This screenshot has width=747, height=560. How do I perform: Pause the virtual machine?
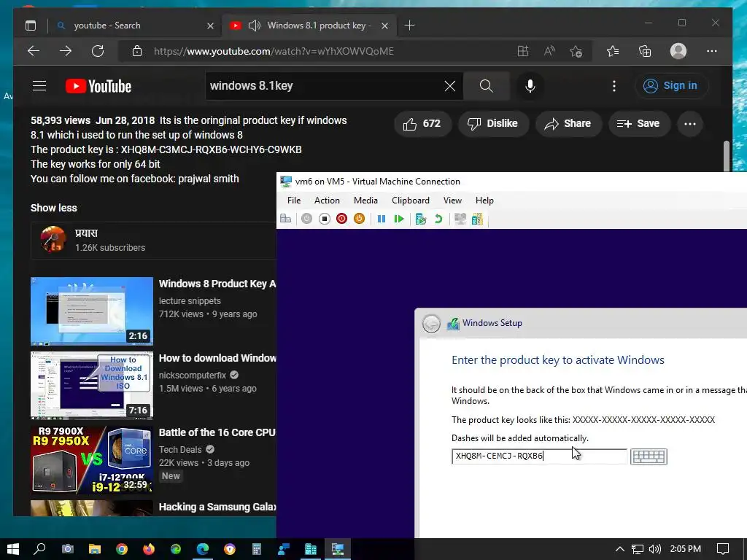381,219
